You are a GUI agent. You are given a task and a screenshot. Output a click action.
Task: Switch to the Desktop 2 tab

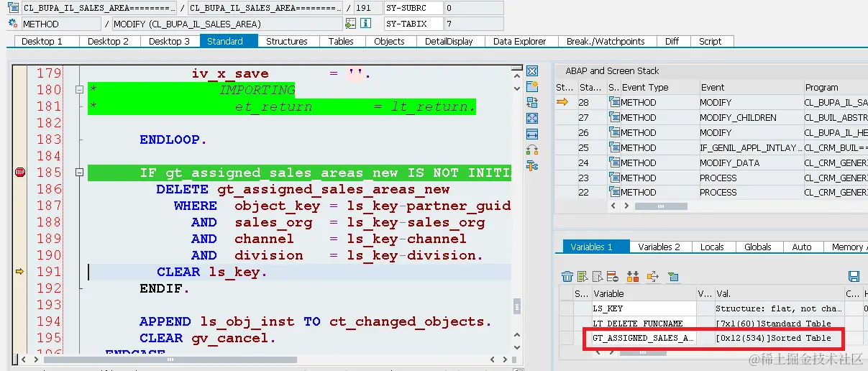click(x=108, y=41)
